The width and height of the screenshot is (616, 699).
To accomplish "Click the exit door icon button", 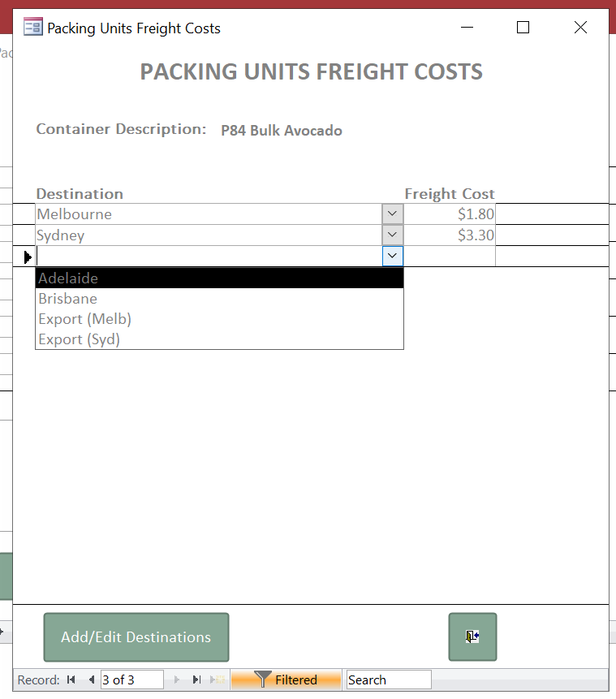I will (x=472, y=636).
